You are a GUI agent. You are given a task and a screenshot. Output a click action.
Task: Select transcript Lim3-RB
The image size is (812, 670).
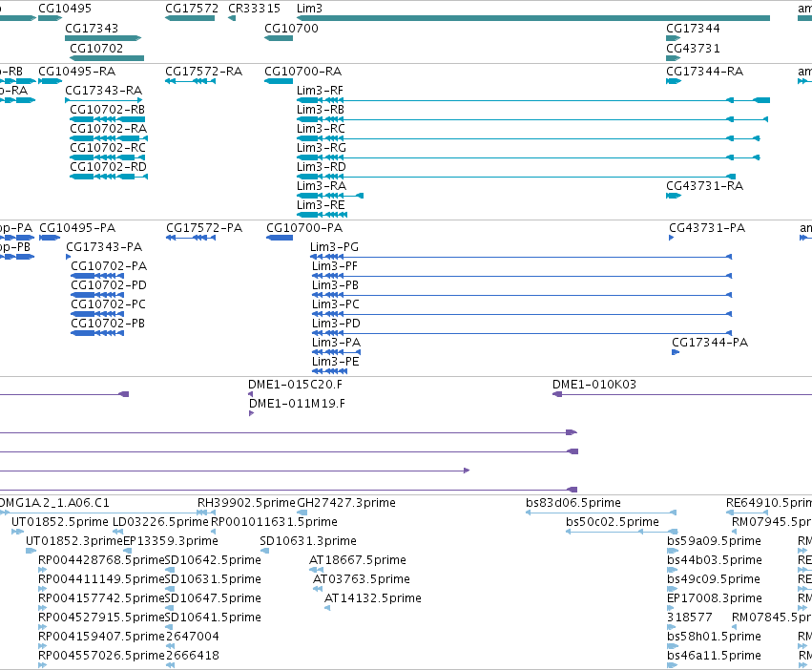[x=320, y=110]
